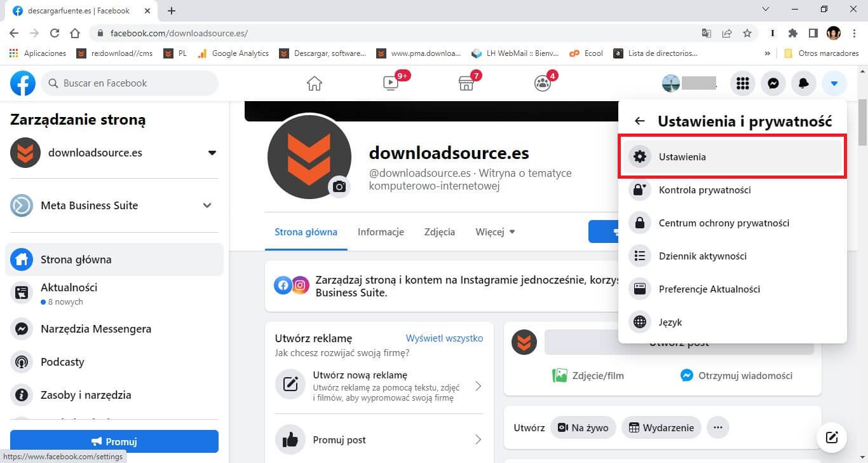Click Otrzymuj wiadomości button

pyautogui.click(x=736, y=375)
